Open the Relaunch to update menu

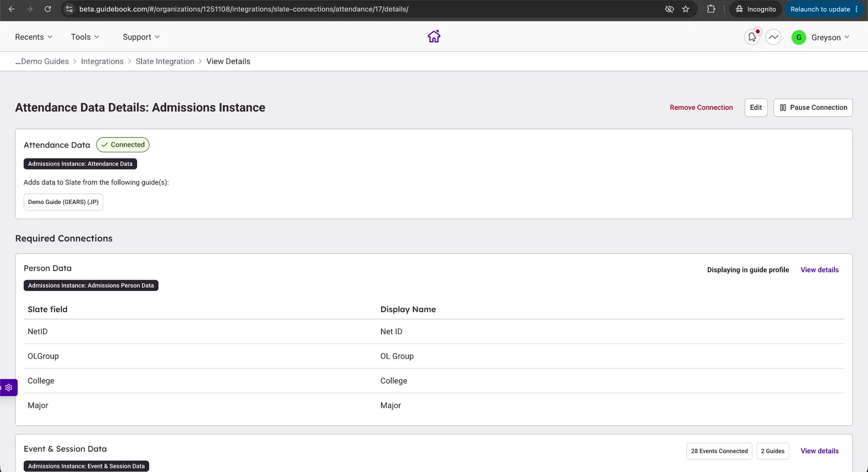(x=824, y=9)
